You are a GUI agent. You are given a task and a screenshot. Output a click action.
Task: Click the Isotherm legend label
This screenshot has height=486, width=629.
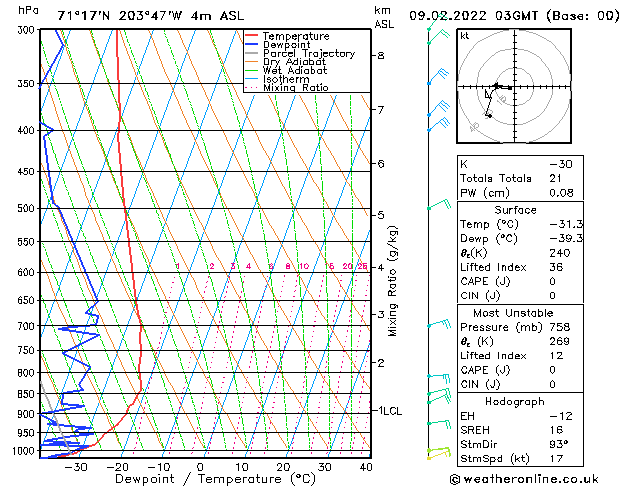tap(286, 79)
